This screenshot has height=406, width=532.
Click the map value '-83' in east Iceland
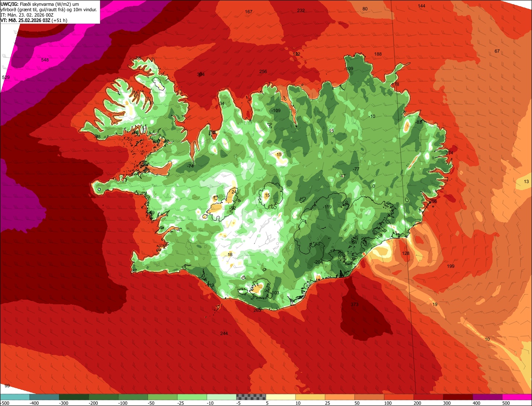[418, 122]
